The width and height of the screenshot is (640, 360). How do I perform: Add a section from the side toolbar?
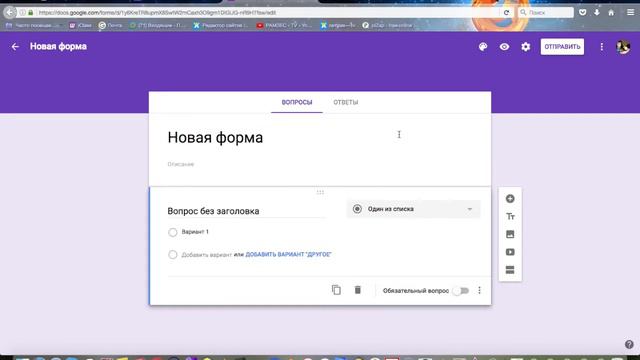pos(510,270)
